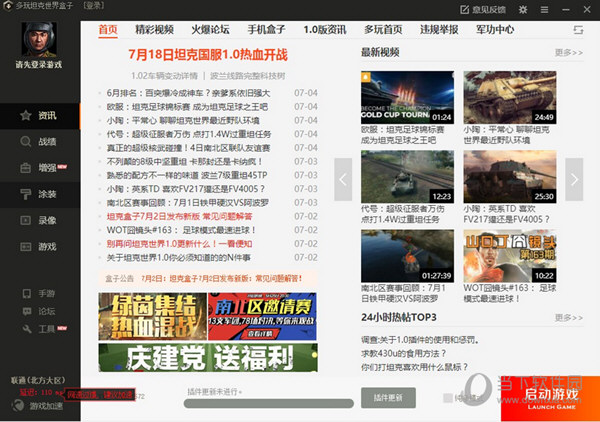Open the 波兰线路完整科技树 link
Screen dimensions: 600x422
click(248, 76)
